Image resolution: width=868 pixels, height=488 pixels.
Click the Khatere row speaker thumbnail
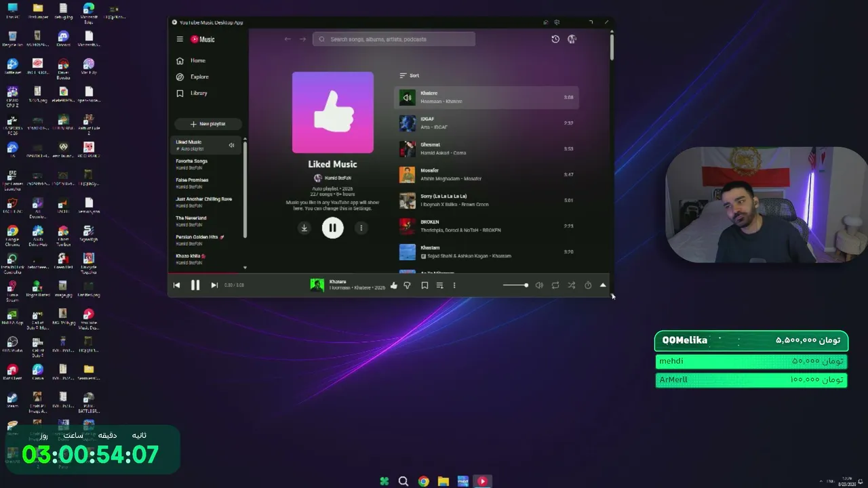[407, 98]
